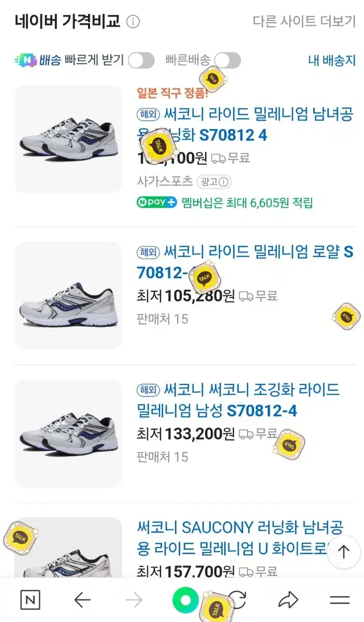This screenshot has width=364, height=622.
Task: Enable the 빠른배송 toggle
Action: point(227,61)
